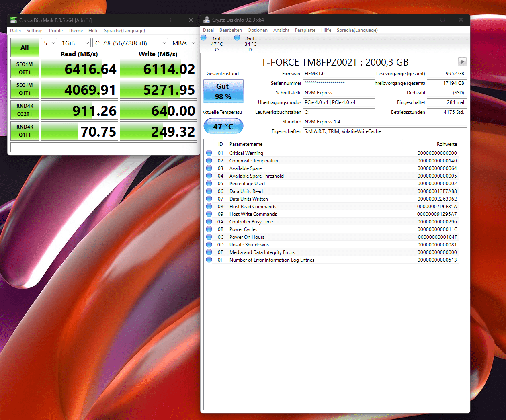
Task: Select the Percentage Used row
Action: (332, 184)
